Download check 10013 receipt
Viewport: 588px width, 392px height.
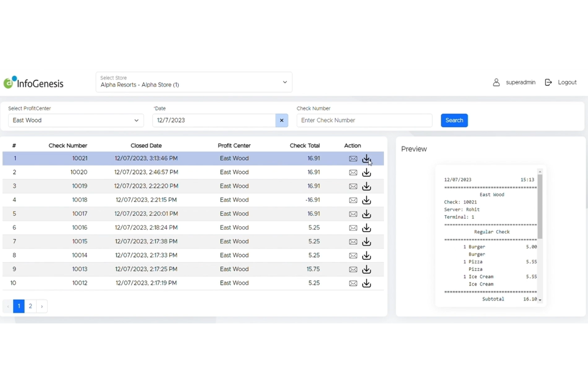[366, 270]
